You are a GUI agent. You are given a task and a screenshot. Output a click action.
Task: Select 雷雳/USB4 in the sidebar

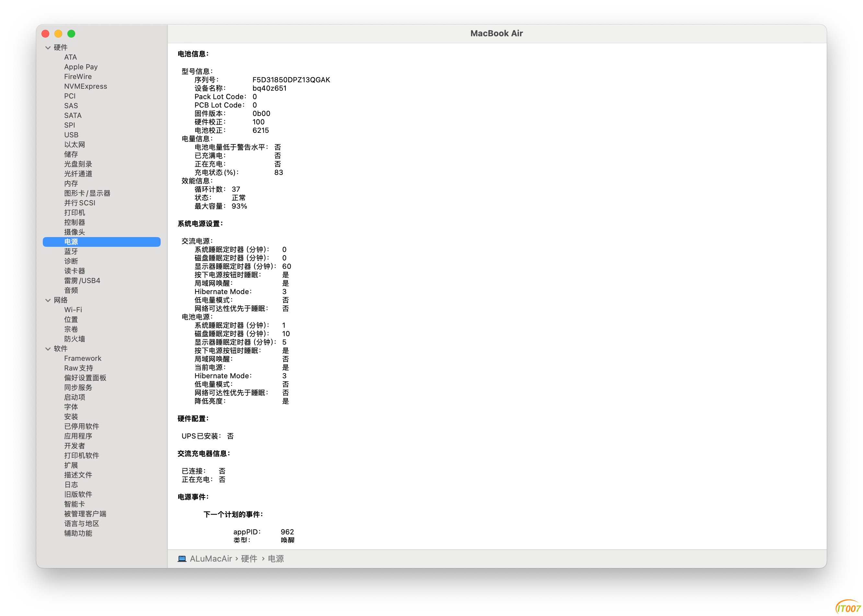[82, 281]
